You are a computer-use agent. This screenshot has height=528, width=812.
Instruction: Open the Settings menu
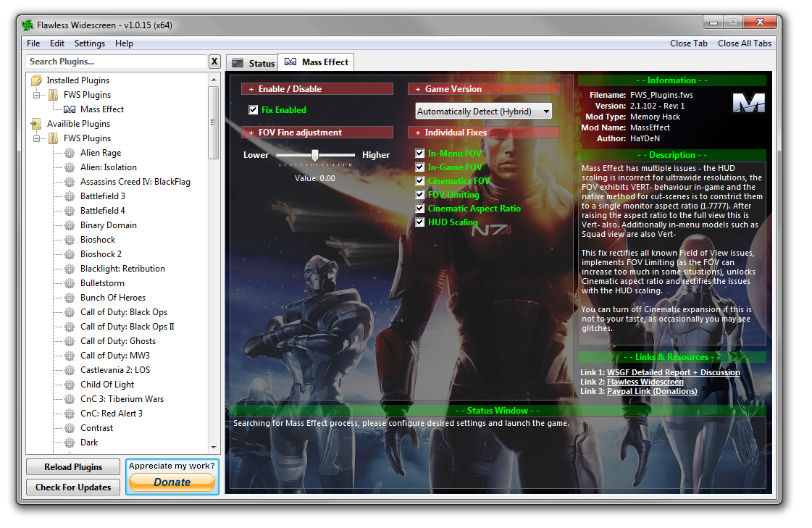(x=90, y=43)
